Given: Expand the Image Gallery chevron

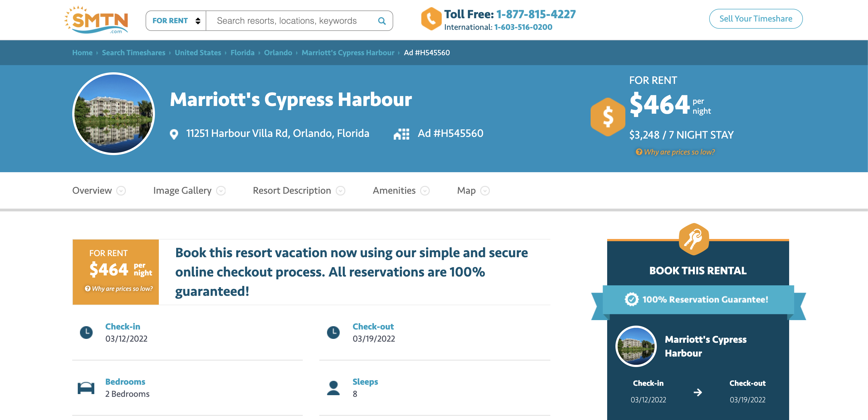Looking at the screenshot, I should 221,191.
